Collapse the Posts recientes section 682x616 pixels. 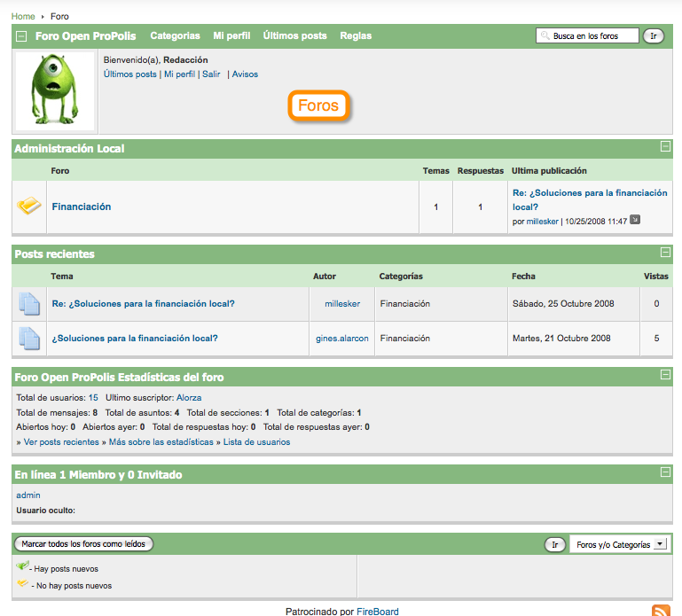coord(665,252)
